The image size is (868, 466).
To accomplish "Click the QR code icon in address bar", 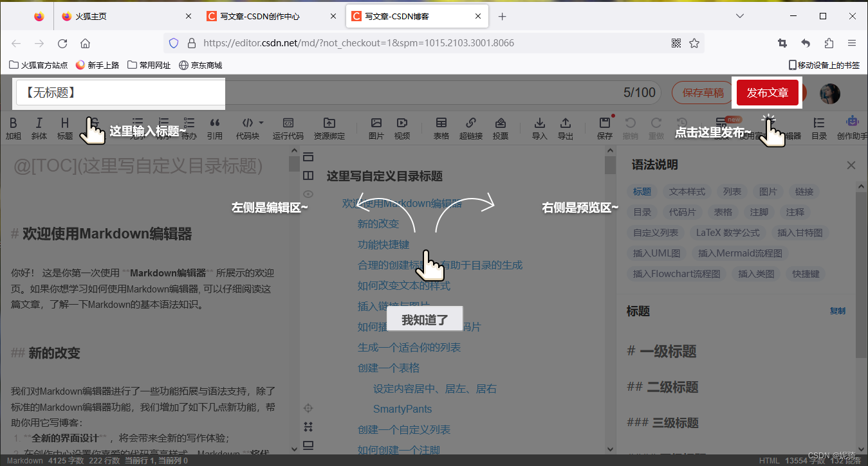I will (x=676, y=43).
